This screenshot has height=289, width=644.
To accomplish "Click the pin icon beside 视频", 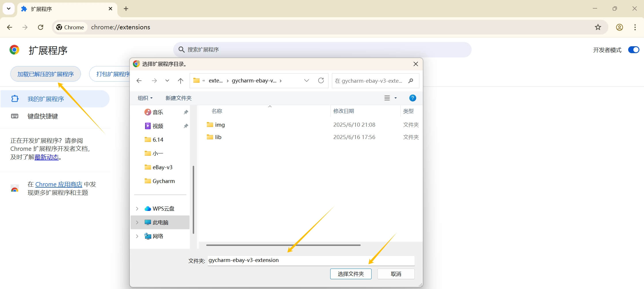I will pos(186,126).
